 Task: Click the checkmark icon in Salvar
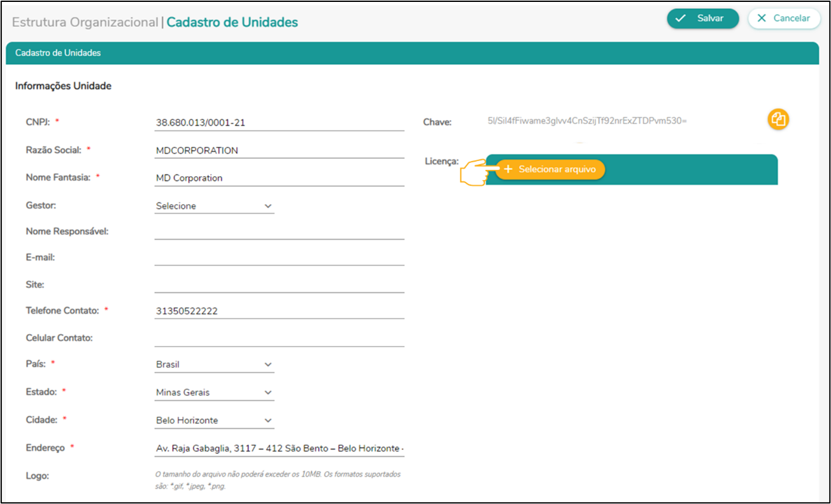coord(681,18)
